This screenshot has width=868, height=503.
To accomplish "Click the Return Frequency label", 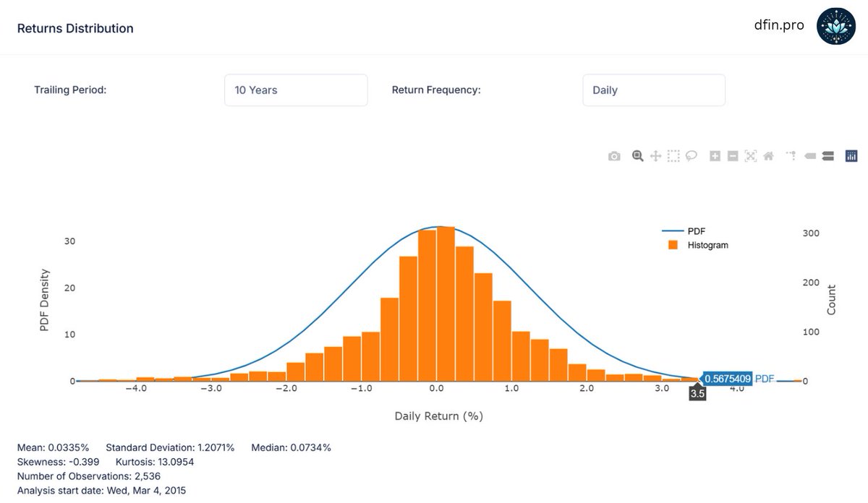I will point(436,90).
